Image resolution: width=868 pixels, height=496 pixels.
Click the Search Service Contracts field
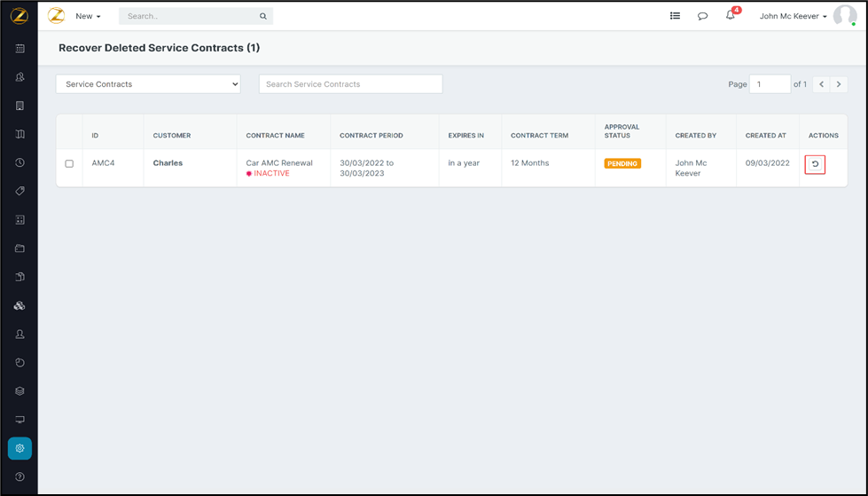350,84
